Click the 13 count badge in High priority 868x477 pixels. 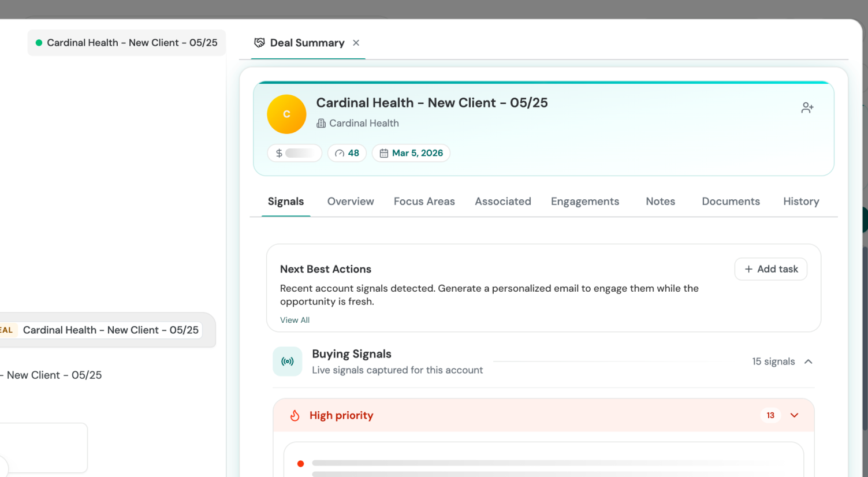770,415
